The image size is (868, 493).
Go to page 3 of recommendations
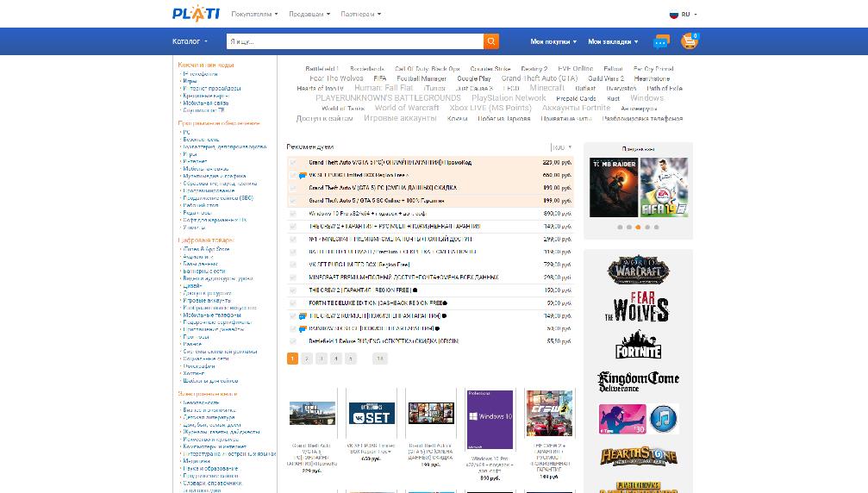(x=321, y=359)
